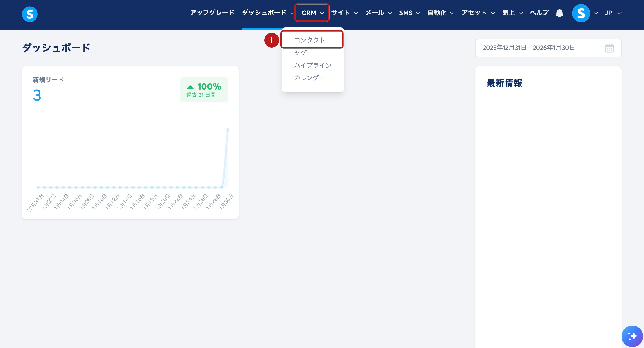Click the calendar icon in date range field
The image size is (644, 348).
[x=609, y=48]
